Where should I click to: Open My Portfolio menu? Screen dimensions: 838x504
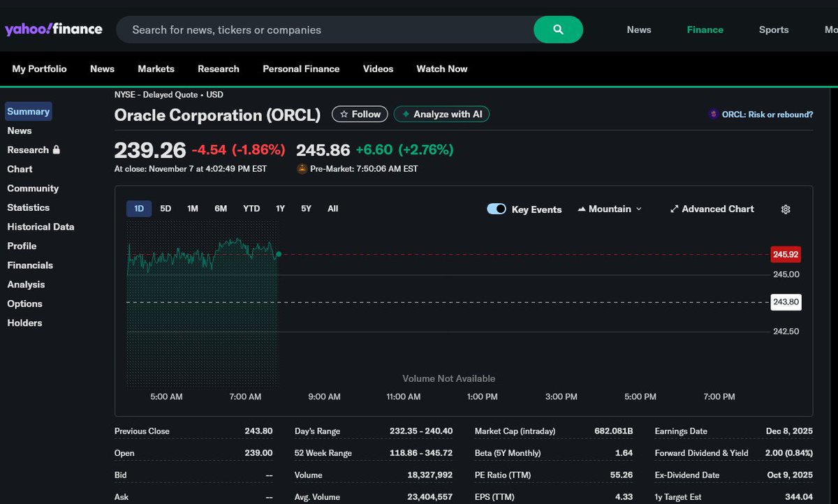point(40,68)
